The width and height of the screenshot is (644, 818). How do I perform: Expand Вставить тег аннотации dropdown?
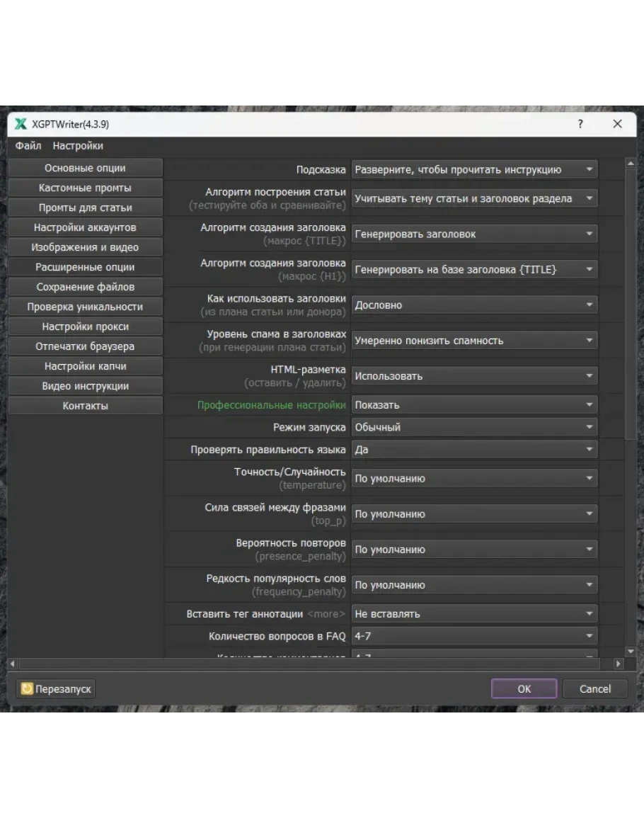pyautogui.click(x=475, y=614)
